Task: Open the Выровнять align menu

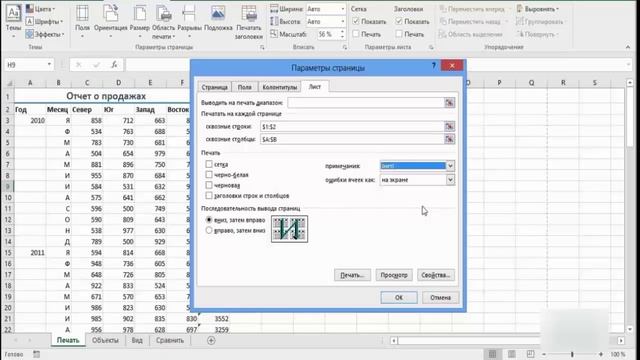Action: pyautogui.click(x=538, y=9)
